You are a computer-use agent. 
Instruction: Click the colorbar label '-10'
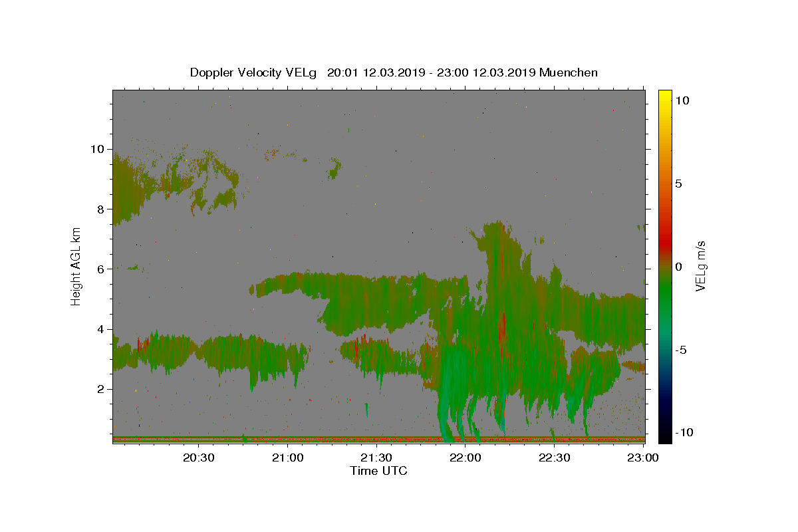(684, 432)
